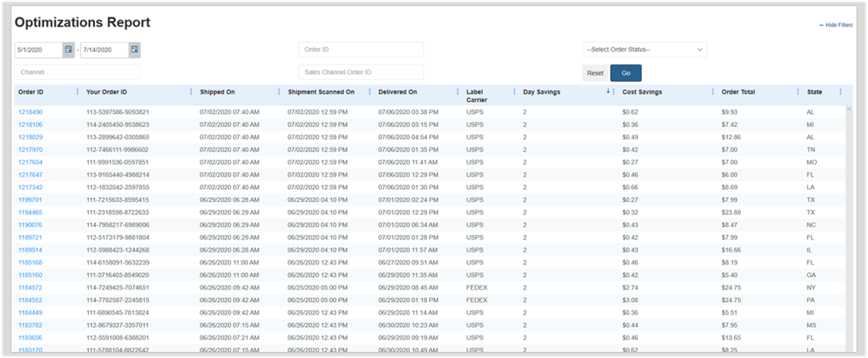Sort by Your Order ID column header
The height and width of the screenshot is (358, 868).
tap(106, 92)
